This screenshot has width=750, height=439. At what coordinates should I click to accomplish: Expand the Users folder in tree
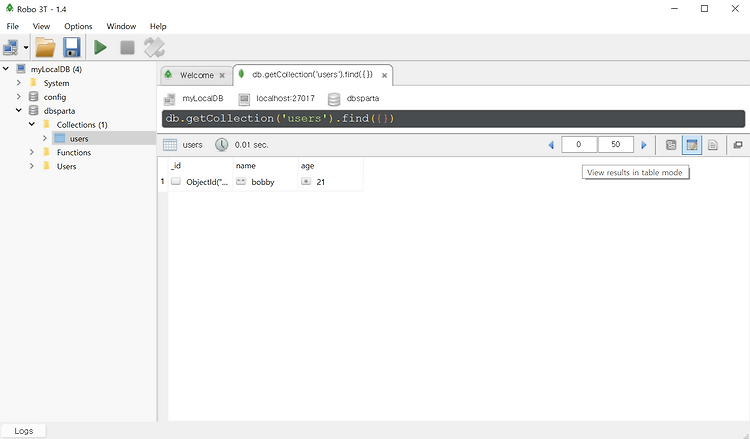pyautogui.click(x=32, y=166)
